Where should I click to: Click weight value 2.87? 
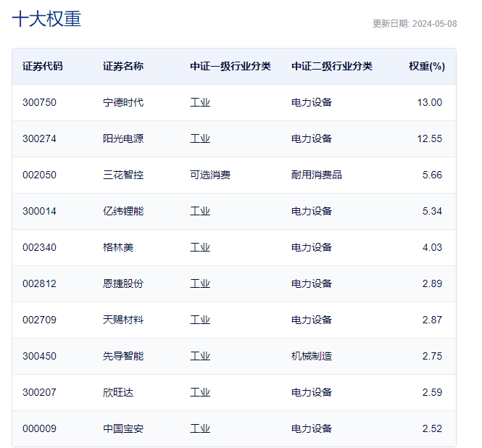(432, 320)
